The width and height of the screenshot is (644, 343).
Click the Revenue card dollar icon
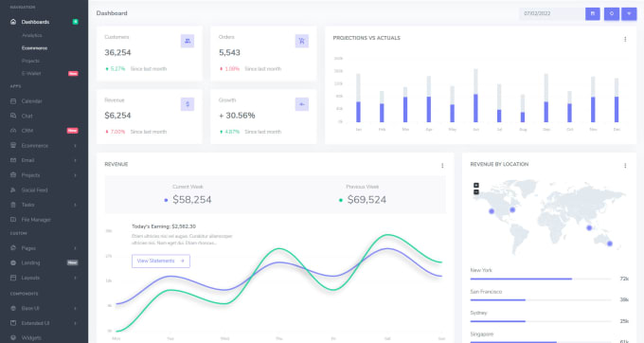tap(188, 104)
